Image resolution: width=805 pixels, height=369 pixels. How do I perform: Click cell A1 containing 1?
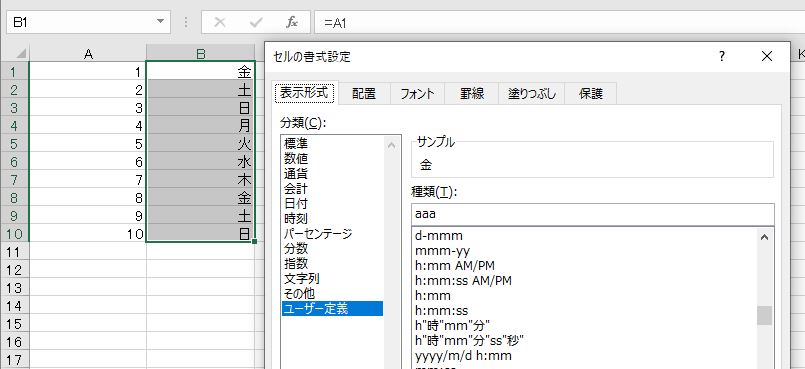point(88,71)
